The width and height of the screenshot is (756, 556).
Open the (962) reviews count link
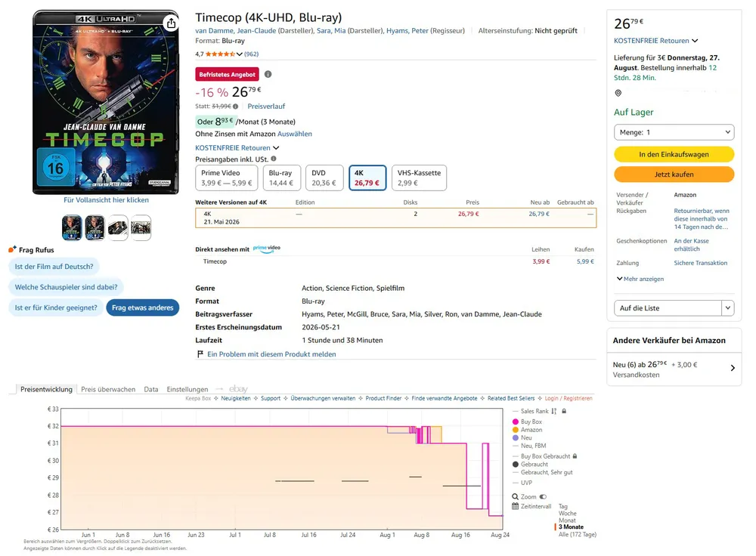pos(251,54)
